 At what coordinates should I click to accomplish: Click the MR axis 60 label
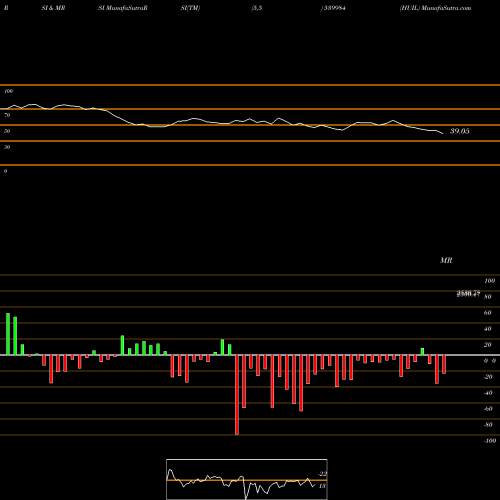coord(487,313)
